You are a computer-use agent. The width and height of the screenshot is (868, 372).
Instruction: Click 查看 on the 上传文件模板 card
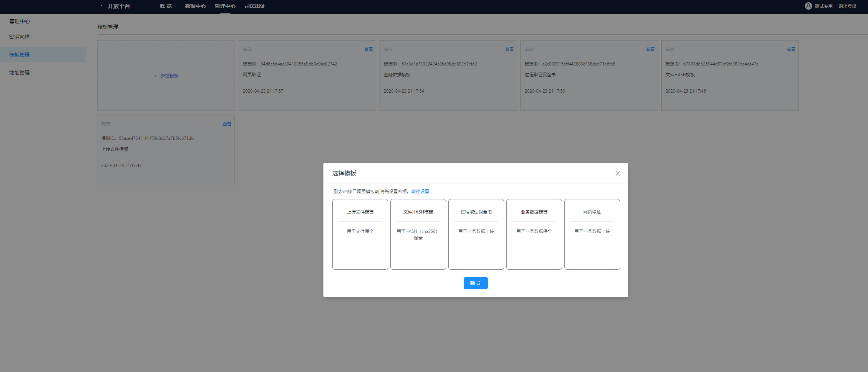click(226, 124)
